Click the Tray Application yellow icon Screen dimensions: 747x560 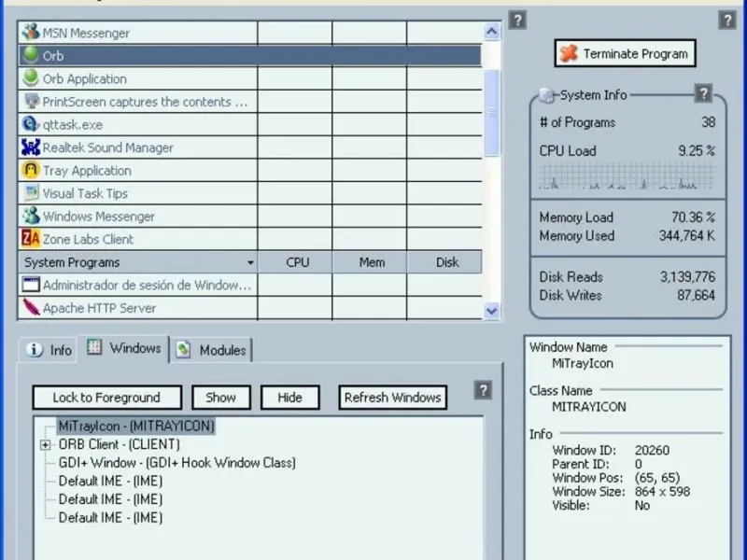pyautogui.click(x=31, y=170)
